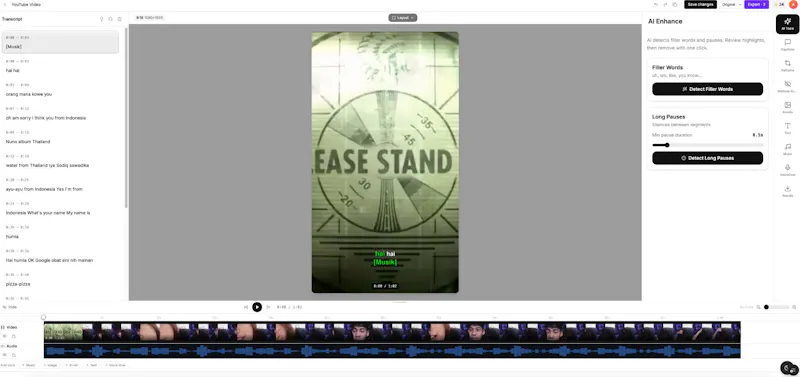Click the green [Musik] caption on the preview
This screenshot has width=800, height=377.
(385, 262)
